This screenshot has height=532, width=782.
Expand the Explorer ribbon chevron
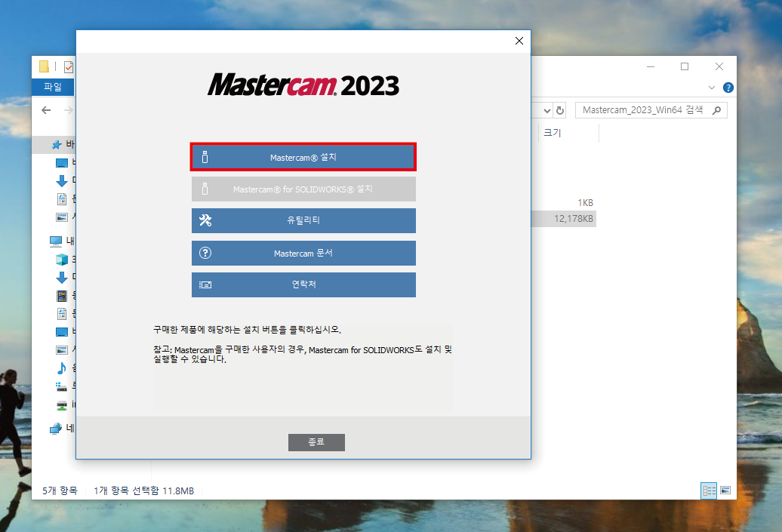(712, 88)
